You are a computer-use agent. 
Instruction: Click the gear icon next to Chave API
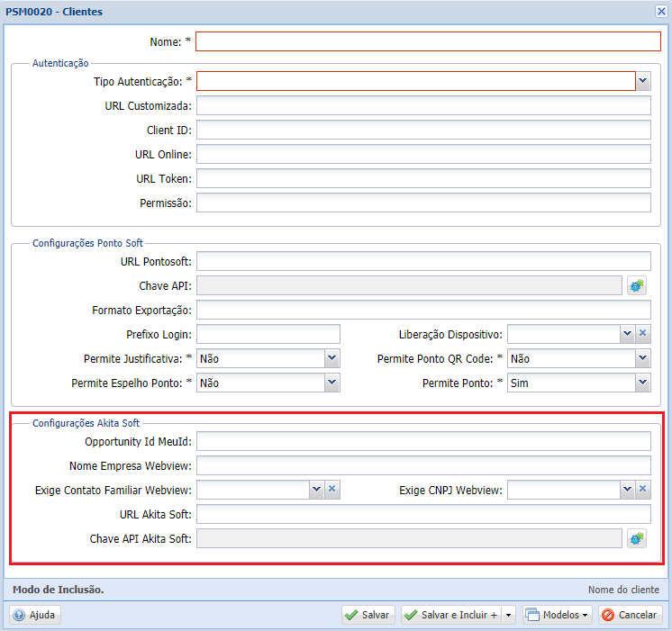pyautogui.click(x=637, y=285)
